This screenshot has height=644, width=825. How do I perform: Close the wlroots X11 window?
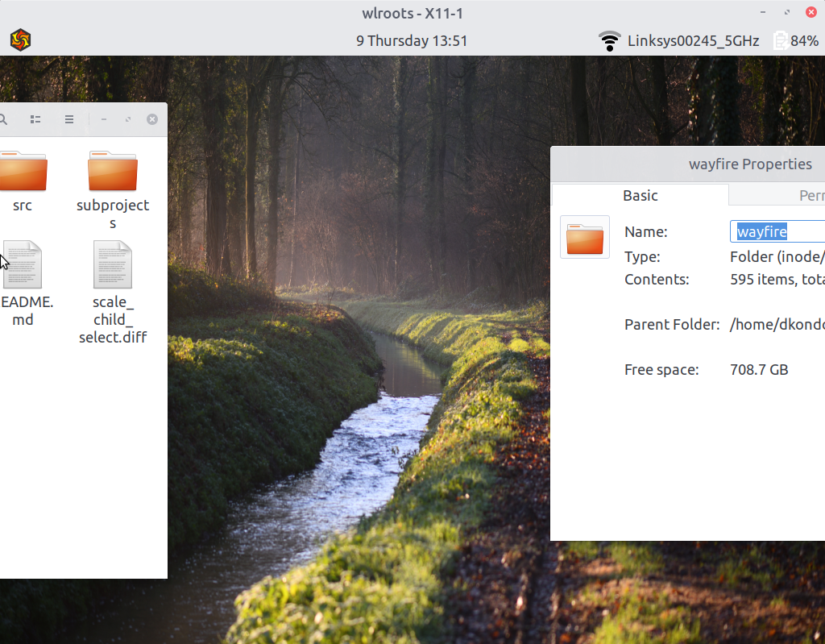point(811,12)
